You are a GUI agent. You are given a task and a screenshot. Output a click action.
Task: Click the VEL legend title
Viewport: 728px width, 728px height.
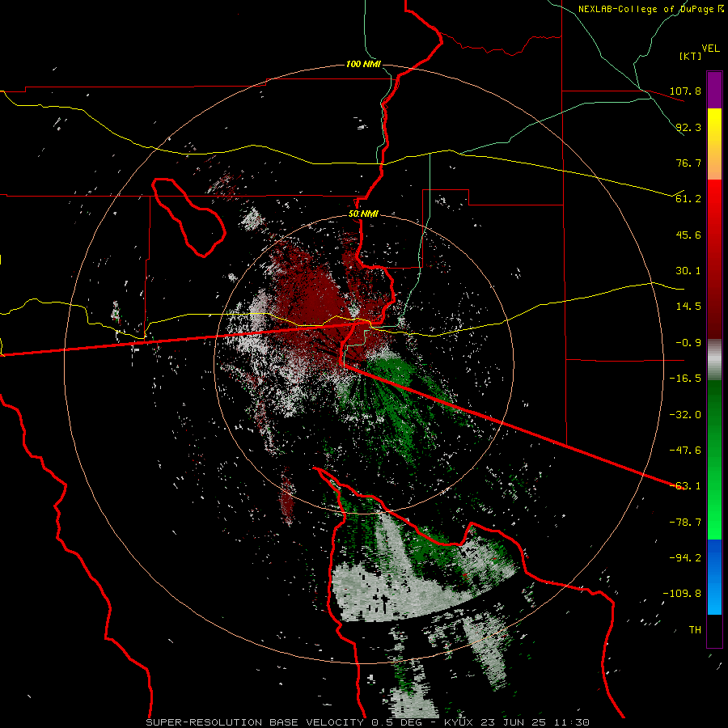pyautogui.click(x=710, y=49)
